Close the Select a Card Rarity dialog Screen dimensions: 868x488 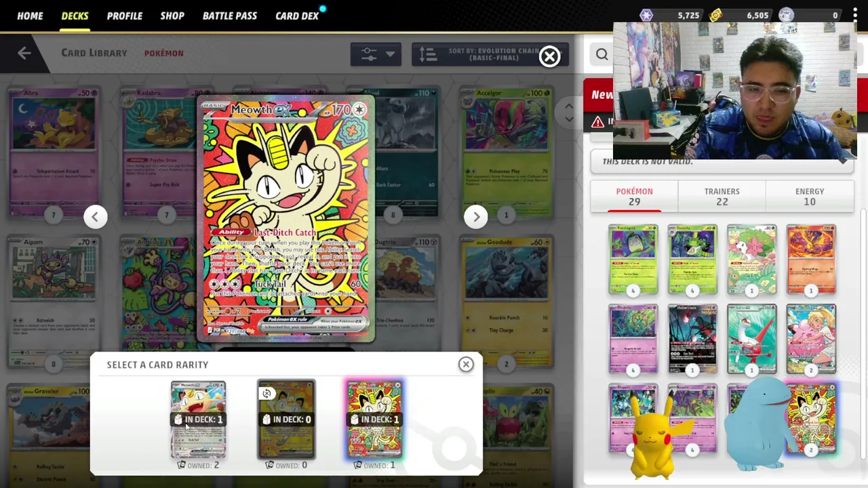[466, 365]
